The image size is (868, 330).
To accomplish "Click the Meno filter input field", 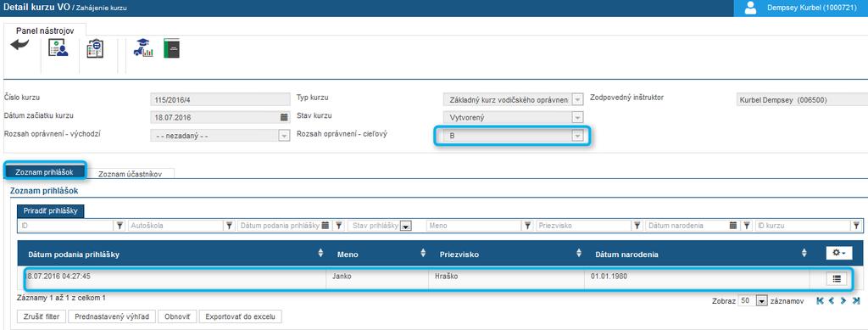I will pos(475,226).
